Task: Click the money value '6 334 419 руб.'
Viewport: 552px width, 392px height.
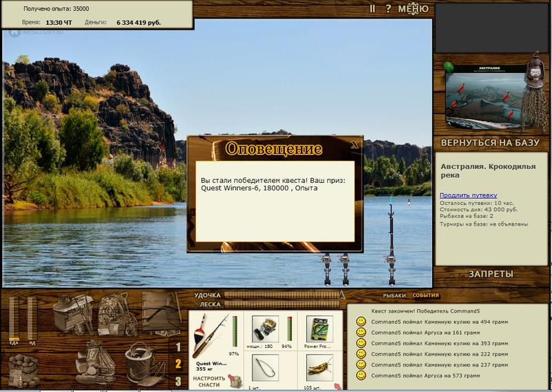Action: (x=139, y=23)
